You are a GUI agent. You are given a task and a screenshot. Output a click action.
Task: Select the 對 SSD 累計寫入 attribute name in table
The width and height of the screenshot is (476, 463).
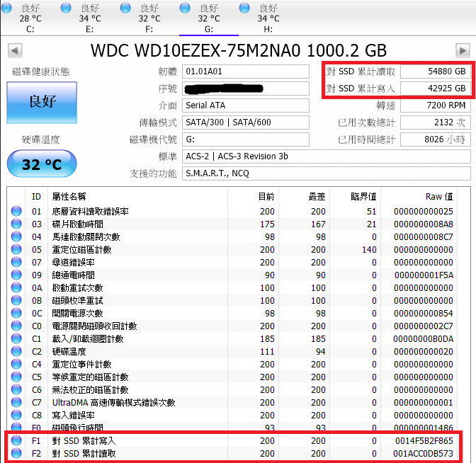[84, 440]
